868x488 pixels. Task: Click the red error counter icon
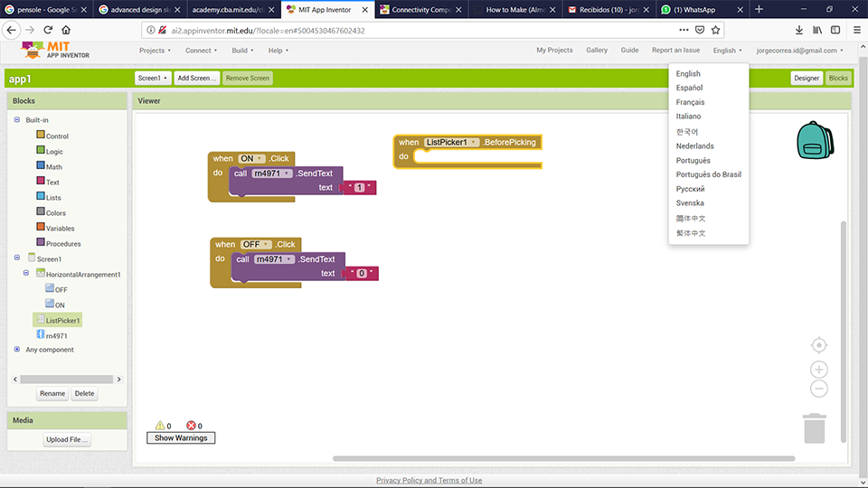click(191, 426)
